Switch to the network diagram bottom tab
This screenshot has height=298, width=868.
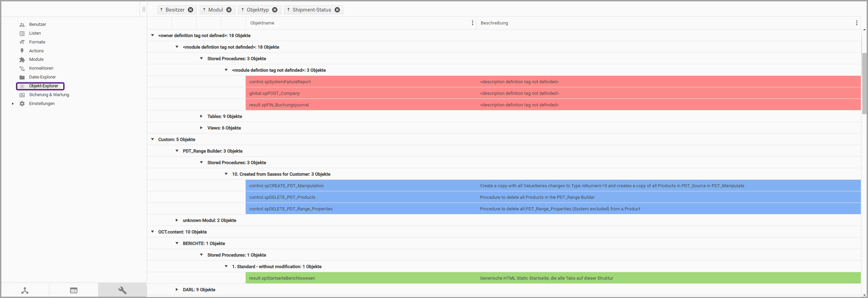pos(25,290)
